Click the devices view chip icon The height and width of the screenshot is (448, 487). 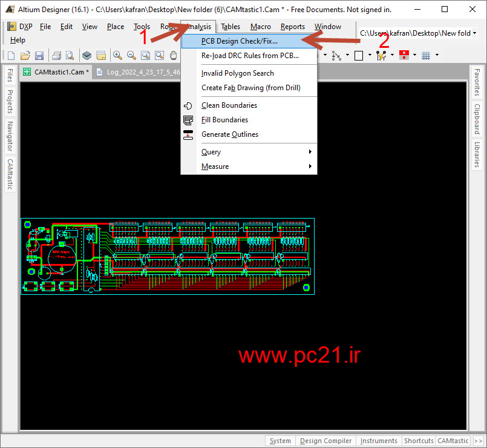coord(87,56)
